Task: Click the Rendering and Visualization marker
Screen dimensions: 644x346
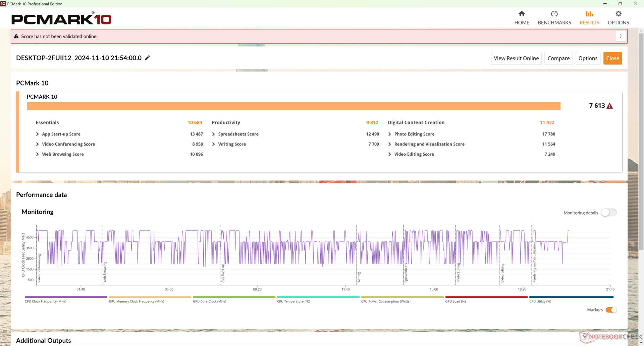Action: click(x=534, y=263)
